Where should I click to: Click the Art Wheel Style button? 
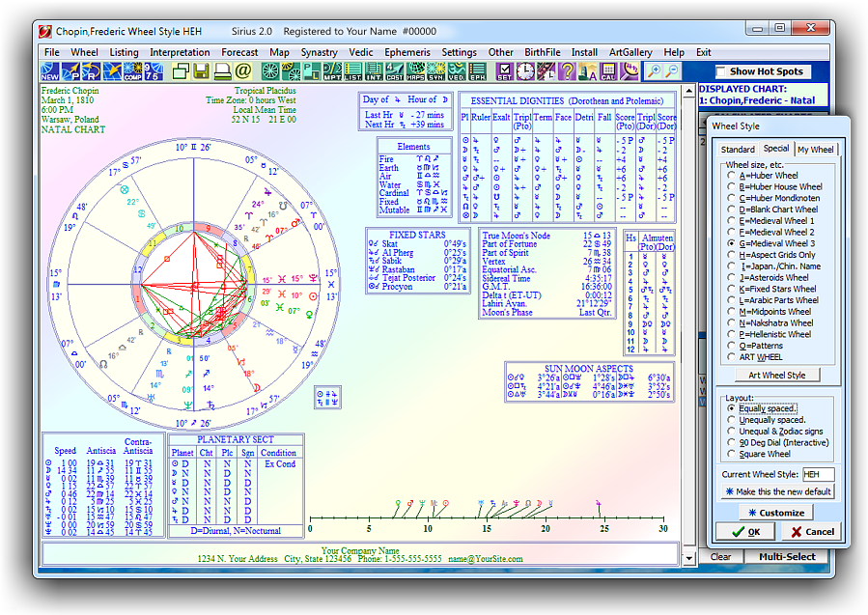(x=777, y=376)
